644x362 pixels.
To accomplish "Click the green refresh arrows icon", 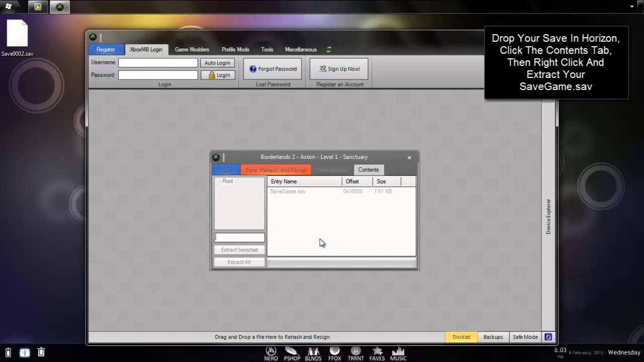I will point(329,49).
